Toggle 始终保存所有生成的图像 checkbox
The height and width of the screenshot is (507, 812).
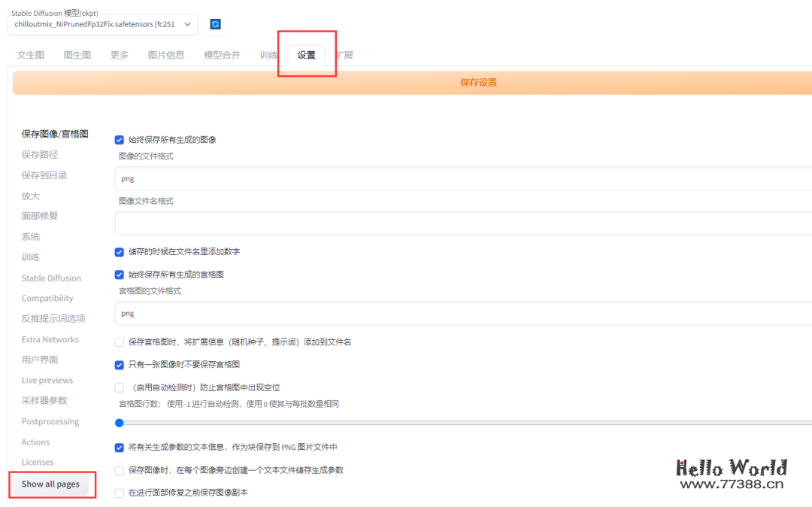tap(119, 140)
